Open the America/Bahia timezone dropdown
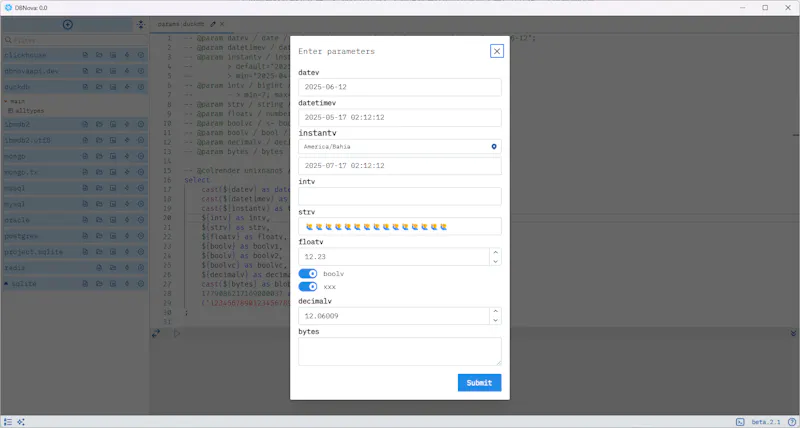The height and width of the screenshot is (428, 800). click(399, 146)
